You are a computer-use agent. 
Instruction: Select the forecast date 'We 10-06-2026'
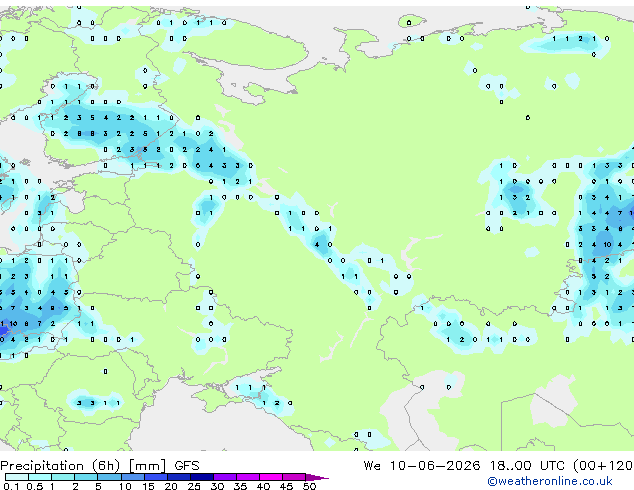click(x=422, y=466)
